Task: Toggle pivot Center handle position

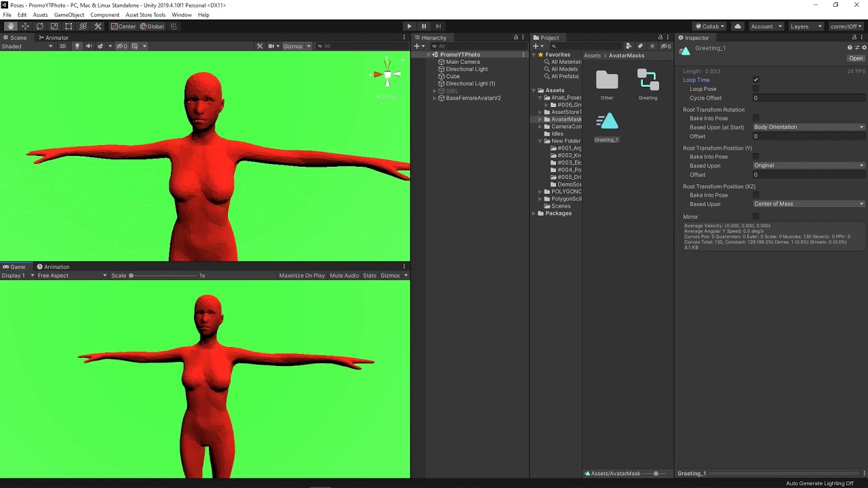Action: pyautogui.click(x=123, y=26)
